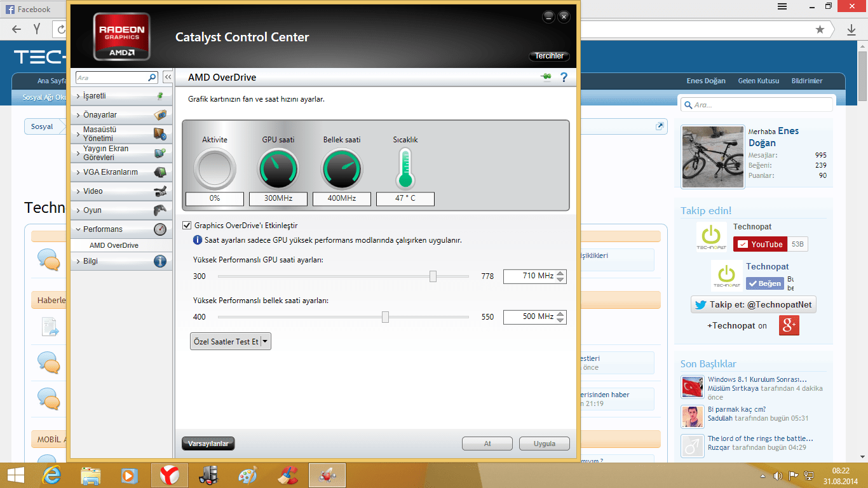Expand the Önayarlar section chevron
Image resolution: width=868 pixels, height=488 pixels.
point(78,115)
